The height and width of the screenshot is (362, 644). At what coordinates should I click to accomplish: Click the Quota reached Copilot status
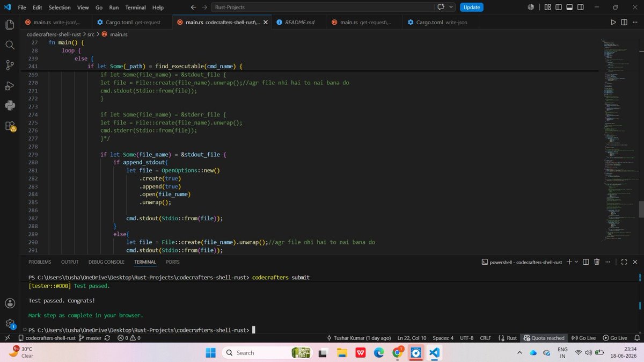click(x=544, y=338)
